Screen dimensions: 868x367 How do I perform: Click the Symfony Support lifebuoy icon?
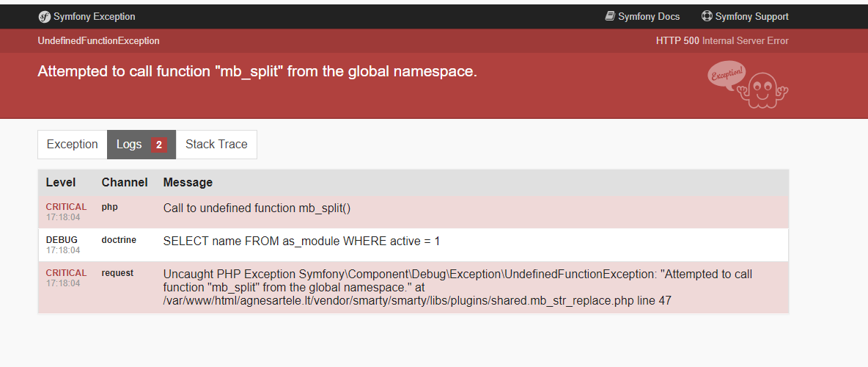(x=707, y=16)
